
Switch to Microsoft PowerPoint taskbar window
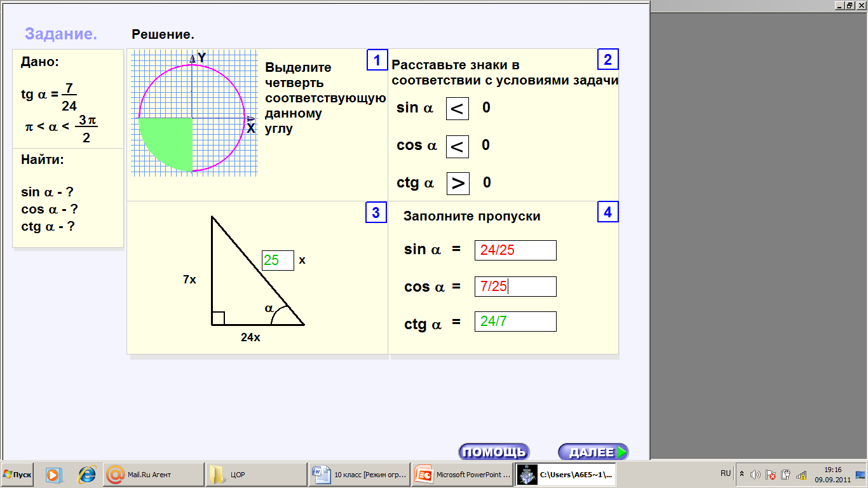point(462,475)
